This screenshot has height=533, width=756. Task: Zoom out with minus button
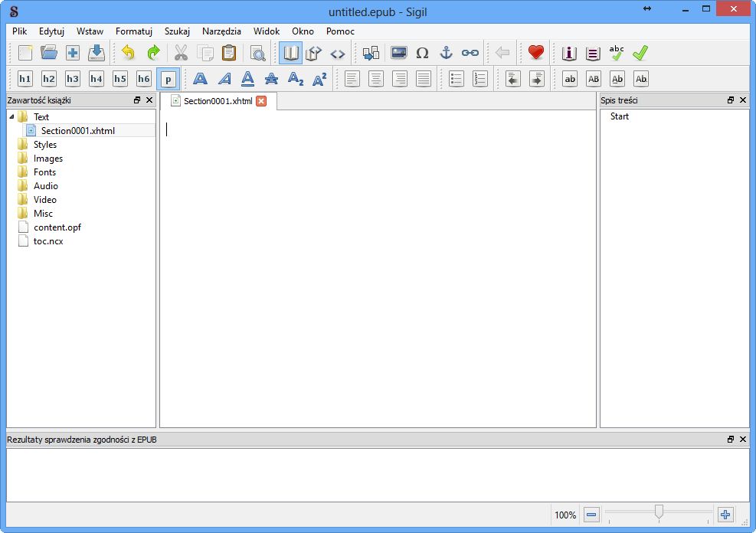[591, 515]
